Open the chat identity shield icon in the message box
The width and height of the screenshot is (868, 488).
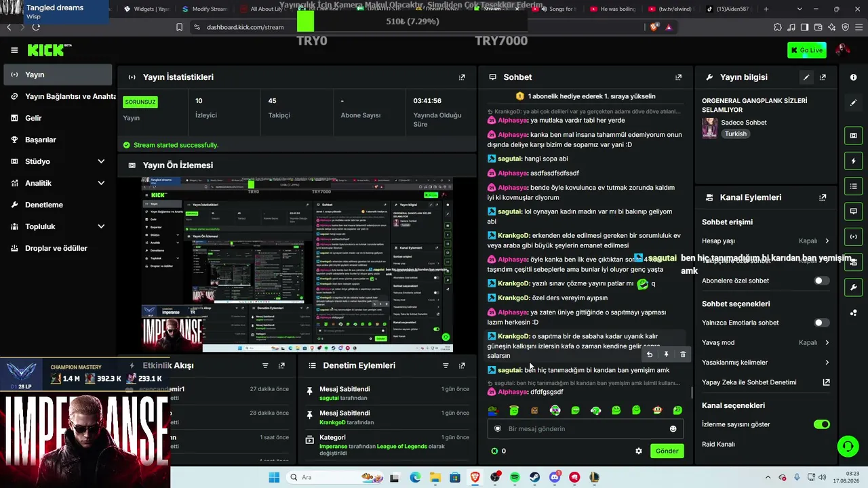[x=498, y=428]
